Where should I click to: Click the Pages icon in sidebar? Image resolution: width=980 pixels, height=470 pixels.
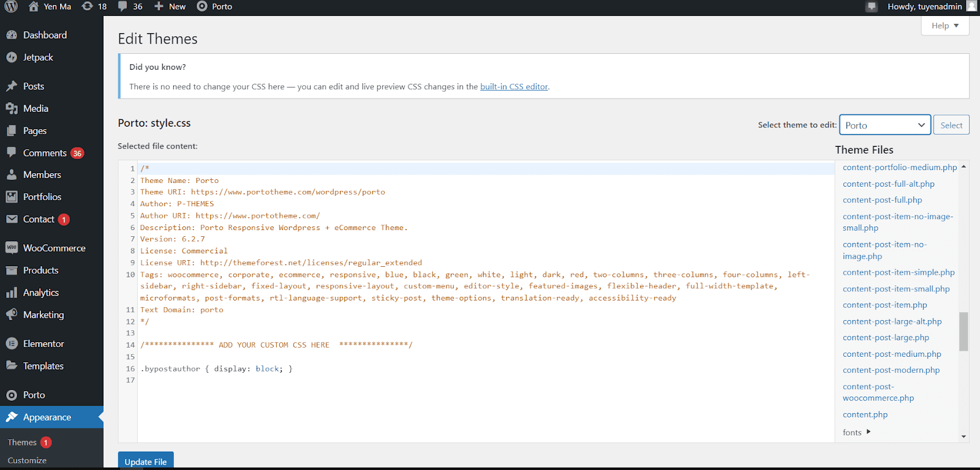coord(12,131)
